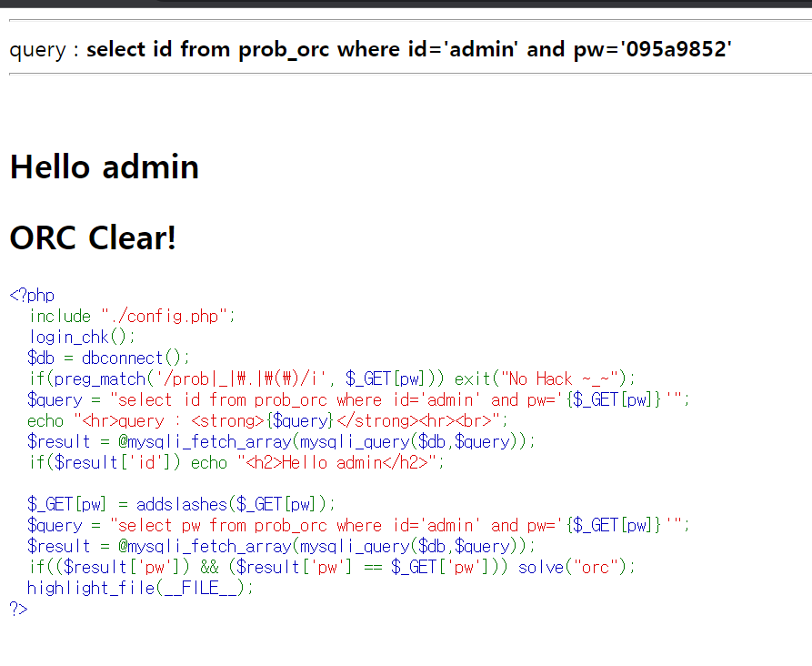Click the second $query select pw line
Viewport: 812px width, 666px height.
(358, 525)
